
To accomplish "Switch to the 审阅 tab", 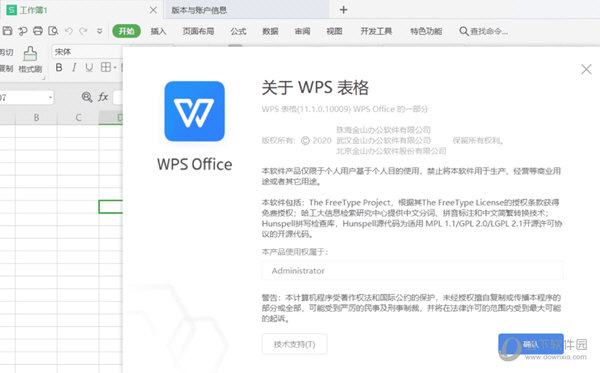I will tap(302, 31).
